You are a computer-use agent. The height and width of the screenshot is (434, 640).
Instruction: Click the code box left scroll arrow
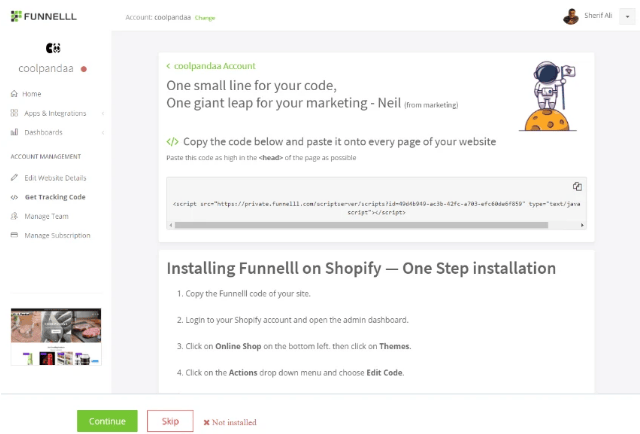pos(171,225)
